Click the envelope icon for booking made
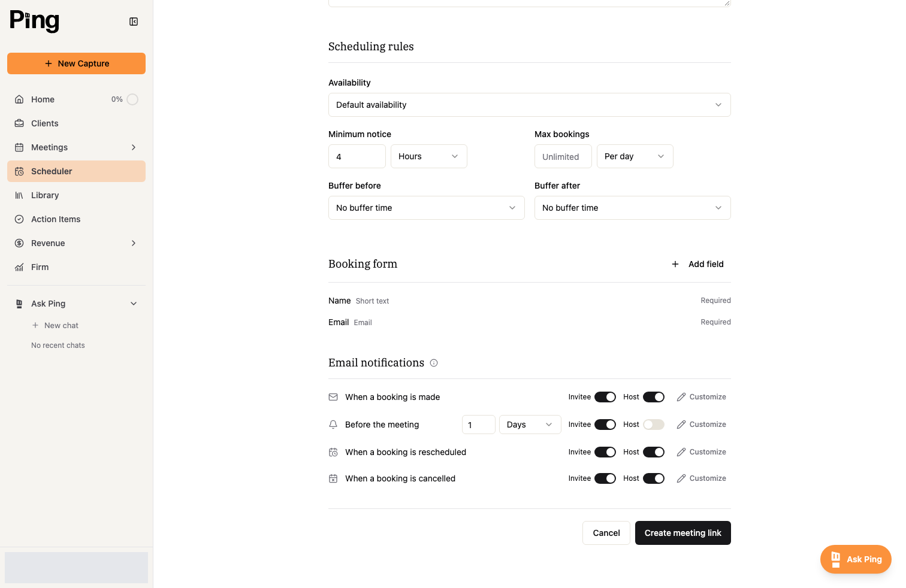The image size is (906, 588). pos(333,397)
